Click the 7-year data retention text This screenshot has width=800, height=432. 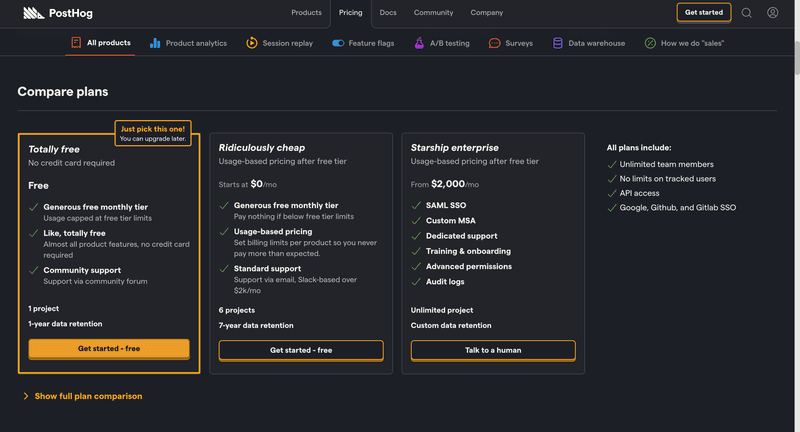tap(256, 325)
